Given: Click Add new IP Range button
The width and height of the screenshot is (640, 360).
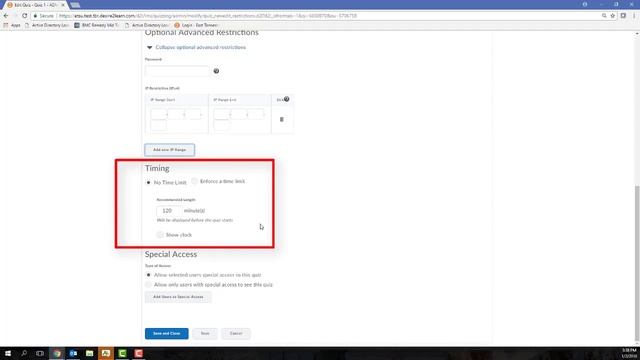Looking at the screenshot, I should pos(169,150).
